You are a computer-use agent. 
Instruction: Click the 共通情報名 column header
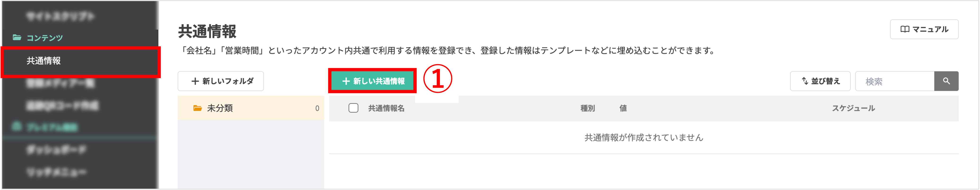point(386,108)
